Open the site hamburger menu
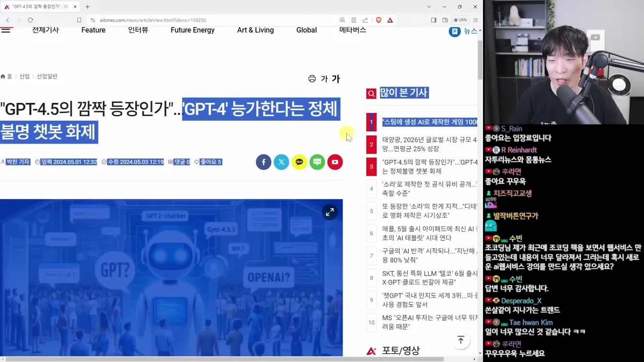644x362 pixels. [6, 30]
